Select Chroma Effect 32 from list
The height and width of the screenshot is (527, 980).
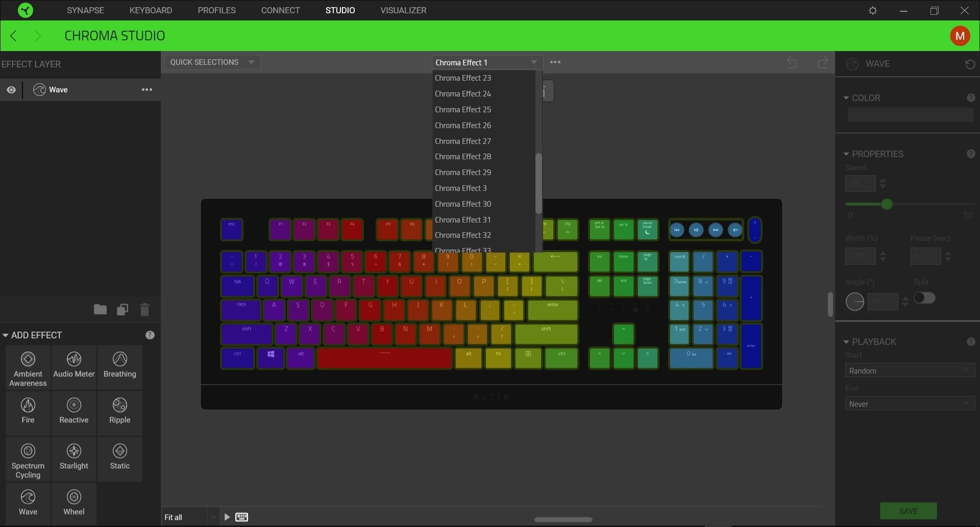coord(483,235)
